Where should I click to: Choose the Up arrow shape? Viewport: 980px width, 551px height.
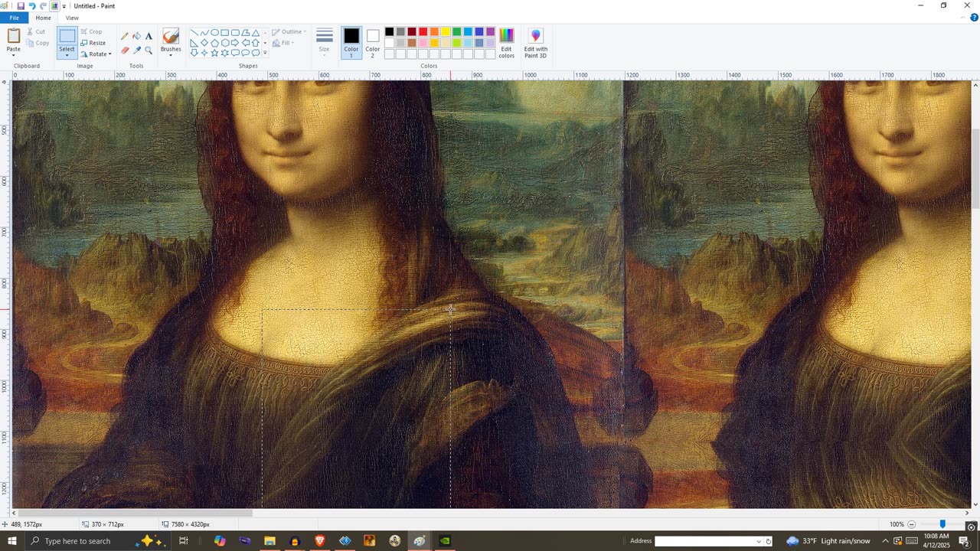256,43
